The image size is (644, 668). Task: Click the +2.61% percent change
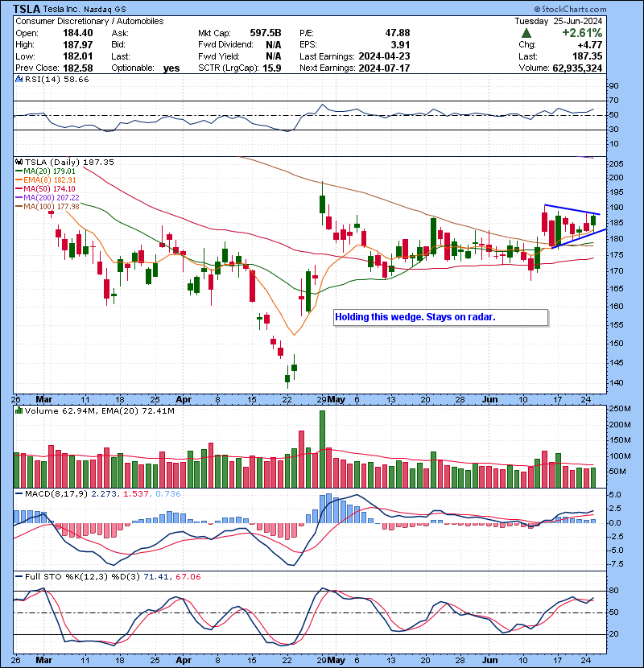pos(582,33)
